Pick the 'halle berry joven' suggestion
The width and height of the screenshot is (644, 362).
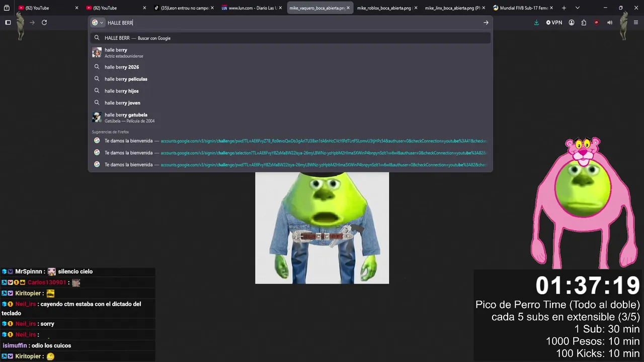point(290,103)
